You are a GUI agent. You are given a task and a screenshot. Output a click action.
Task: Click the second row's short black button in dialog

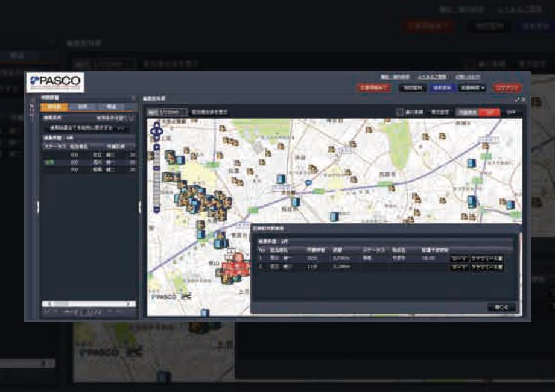pos(458,267)
